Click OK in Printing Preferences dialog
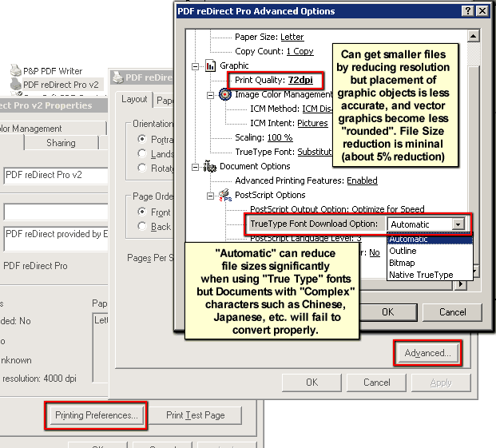 coord(312,383)
